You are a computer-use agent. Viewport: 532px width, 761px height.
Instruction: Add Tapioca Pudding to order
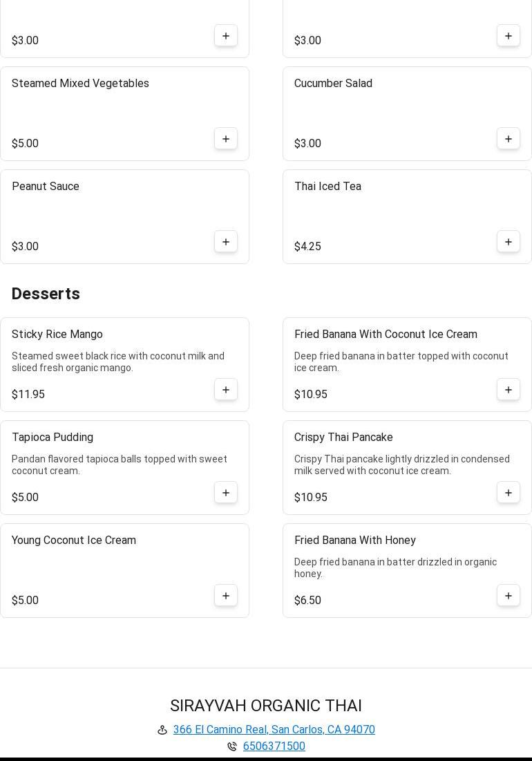point(226,493)
